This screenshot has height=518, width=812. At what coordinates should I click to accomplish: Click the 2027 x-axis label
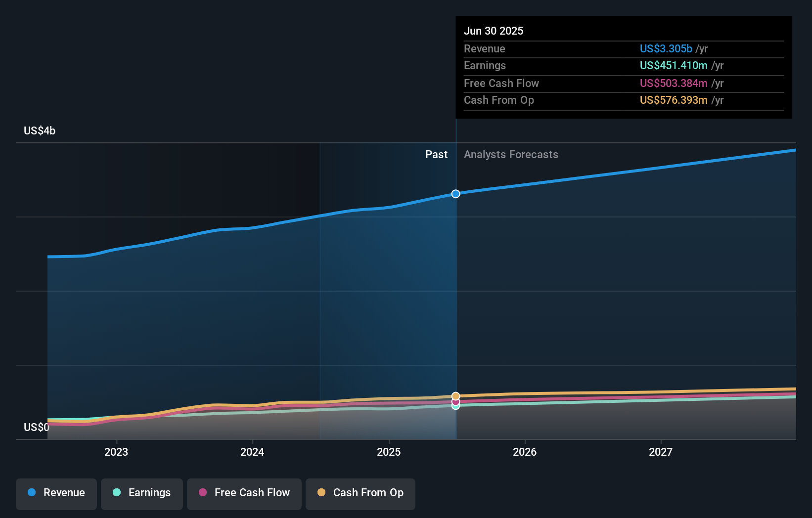click(x=661, y=452)
